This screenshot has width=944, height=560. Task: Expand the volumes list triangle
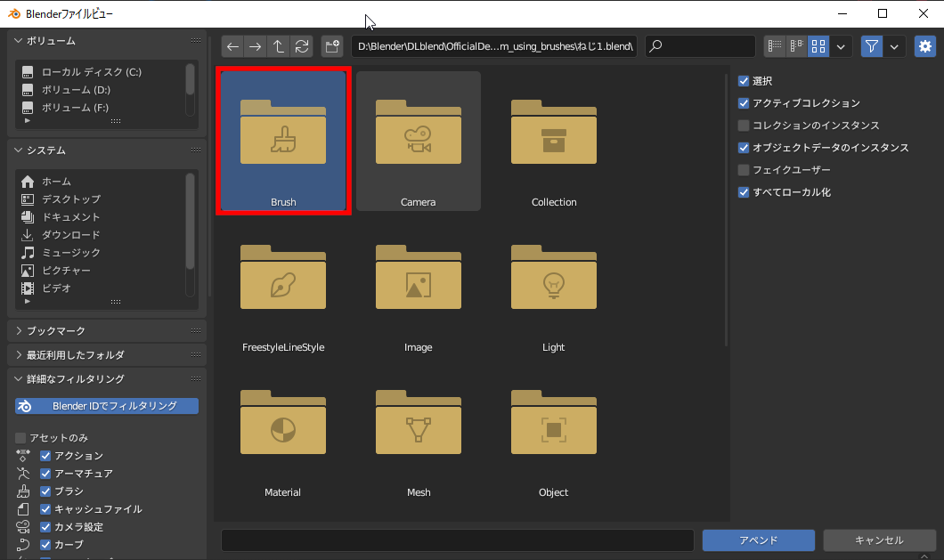click(27, 121)
